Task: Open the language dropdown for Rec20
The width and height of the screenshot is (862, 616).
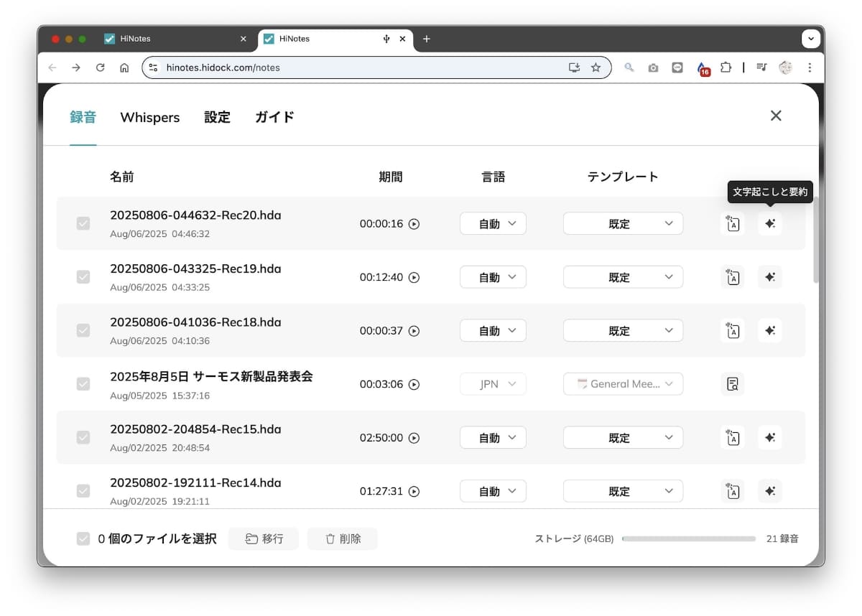Action: pos(493,223)
